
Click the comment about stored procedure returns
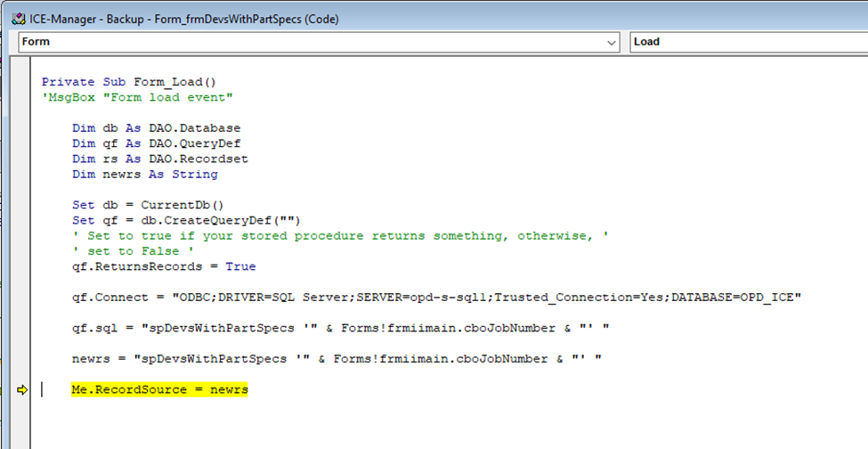coord(340,236)
